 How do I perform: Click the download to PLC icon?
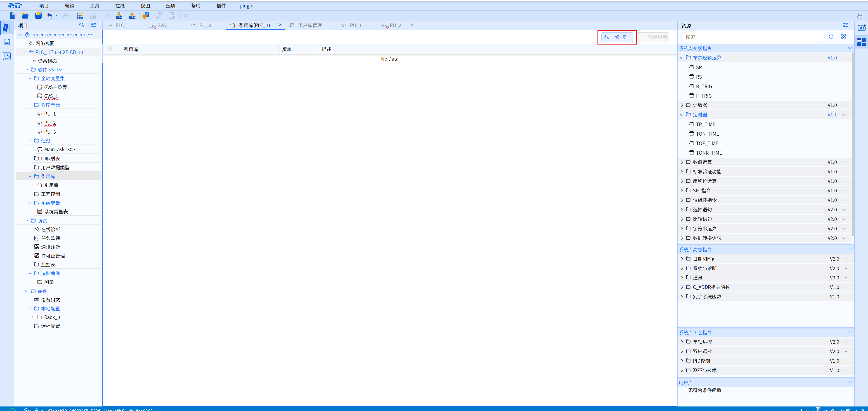click(119, 16)
